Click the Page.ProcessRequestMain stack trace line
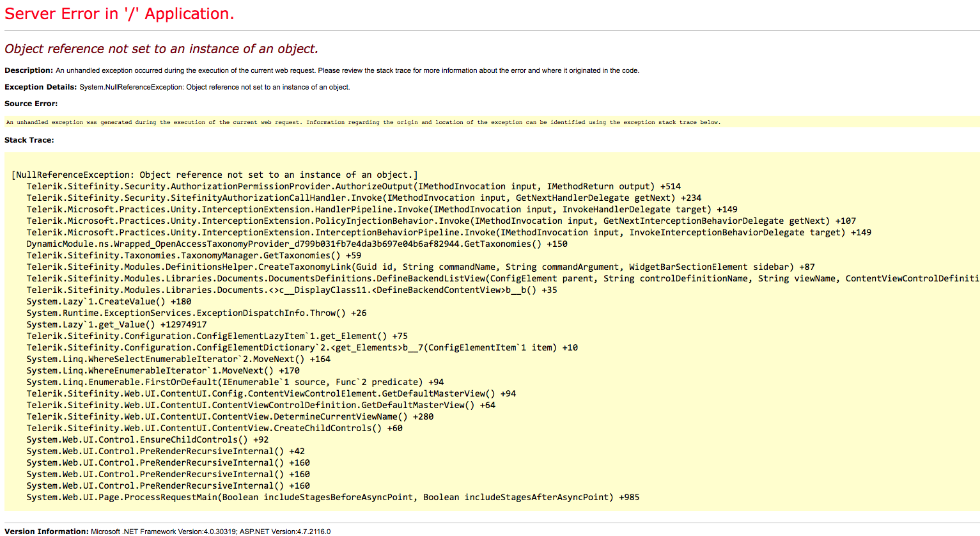 coord(332,497)
